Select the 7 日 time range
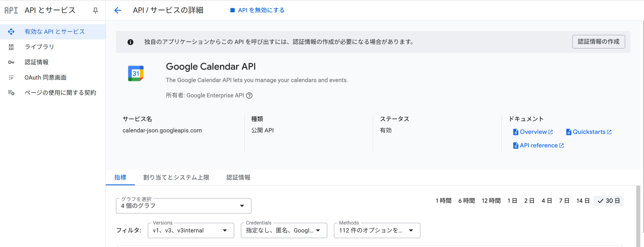Viewport: 644px width, 247px height. tap(564, 201)
